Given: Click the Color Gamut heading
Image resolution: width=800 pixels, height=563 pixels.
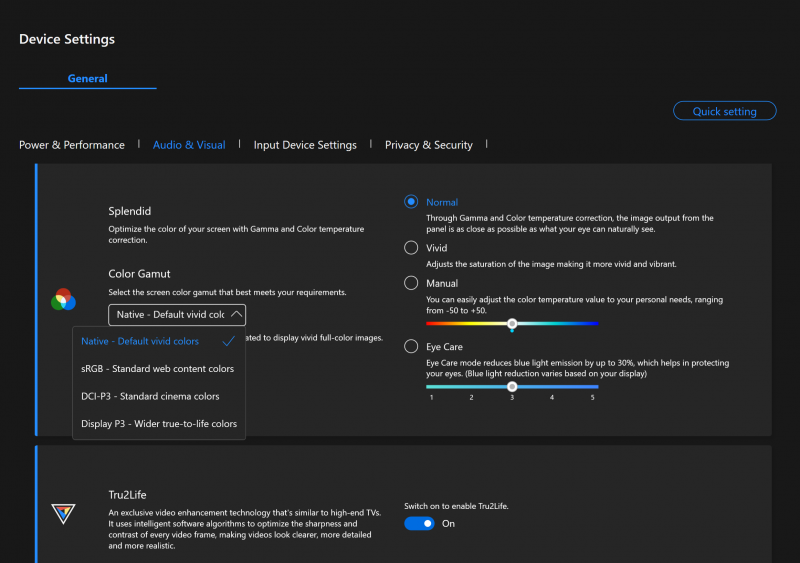Looking at the screenshot, I should pyautogui.click(x=139, y=274).
